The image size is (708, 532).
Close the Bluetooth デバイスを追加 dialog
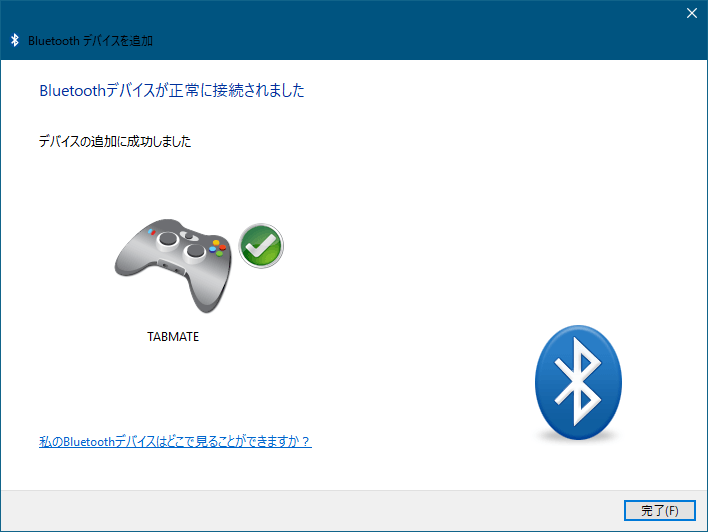tap(692, 13)
